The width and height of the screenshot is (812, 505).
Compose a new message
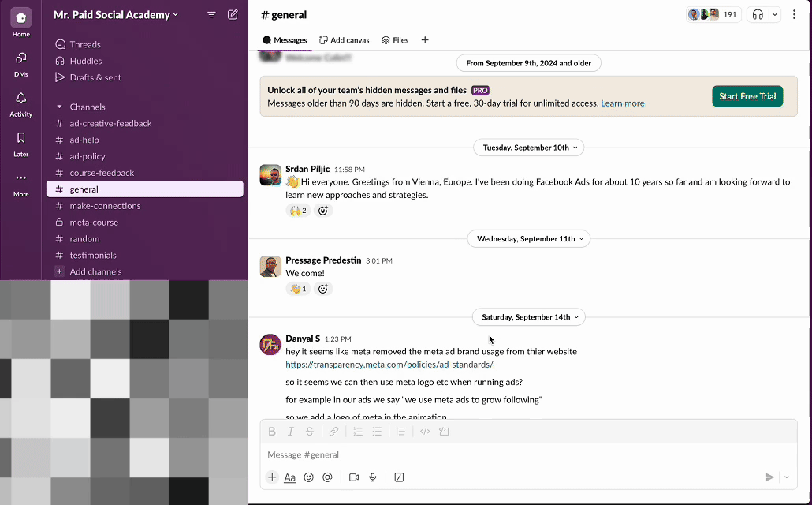pos(233,14)
